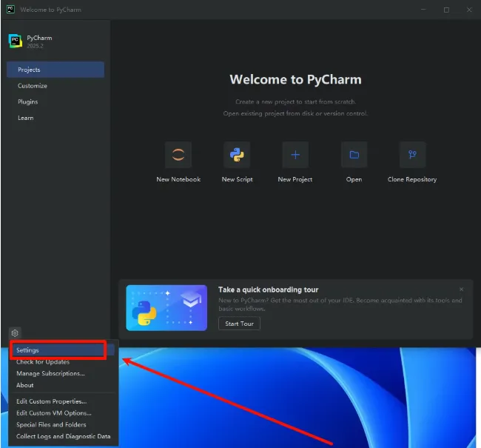The image size is (481, 448).
Task: Click the Clone Repository label
Action: (x=412, y=179)
